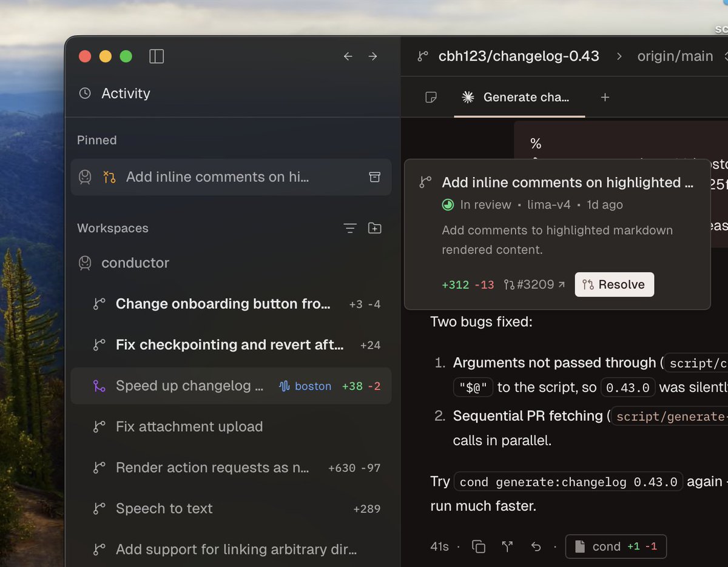Click the Workspaces section header
The width and height of the screenshot is (728, 567).
tap(112, 229)
